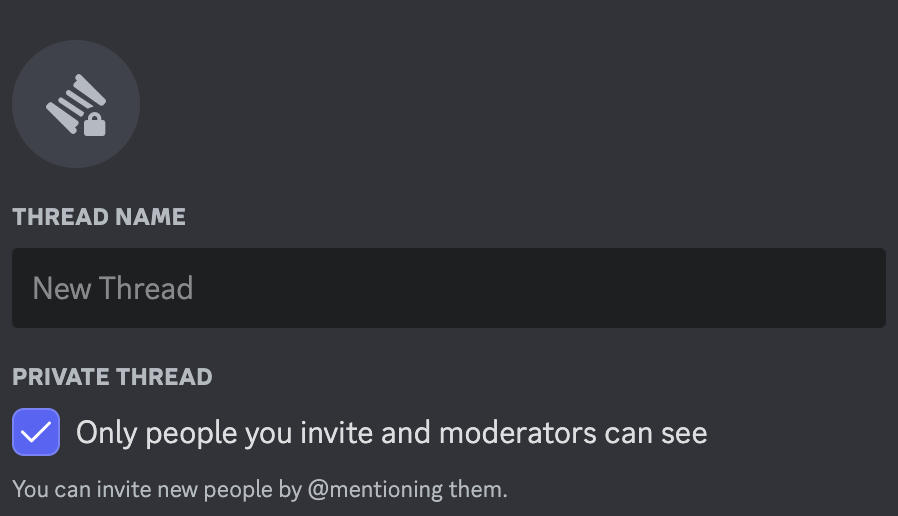Click the white checkmark inside the purple box
Viewport: 898px width, 516px height.
coord(36,432)
